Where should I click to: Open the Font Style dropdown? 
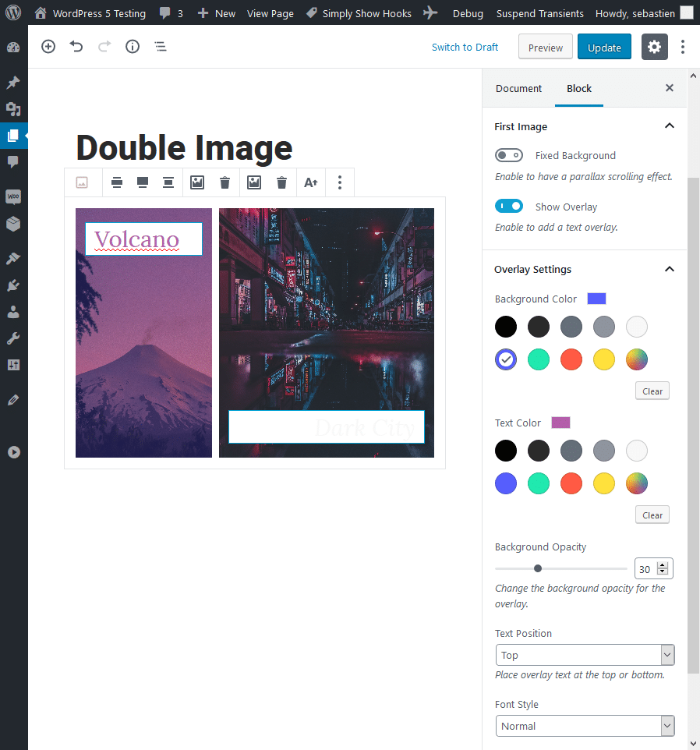pyautogui.click(x=585, y=726)
